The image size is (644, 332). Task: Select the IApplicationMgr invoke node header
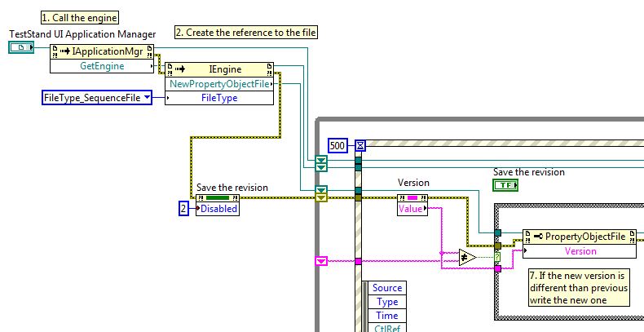pyautogui.click(x=102, y=51)
